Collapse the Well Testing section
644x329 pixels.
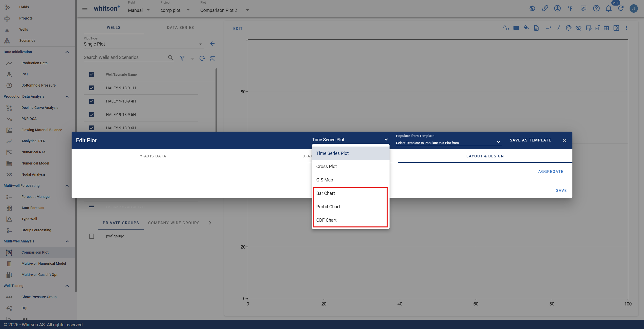click(x=67, y=286)
